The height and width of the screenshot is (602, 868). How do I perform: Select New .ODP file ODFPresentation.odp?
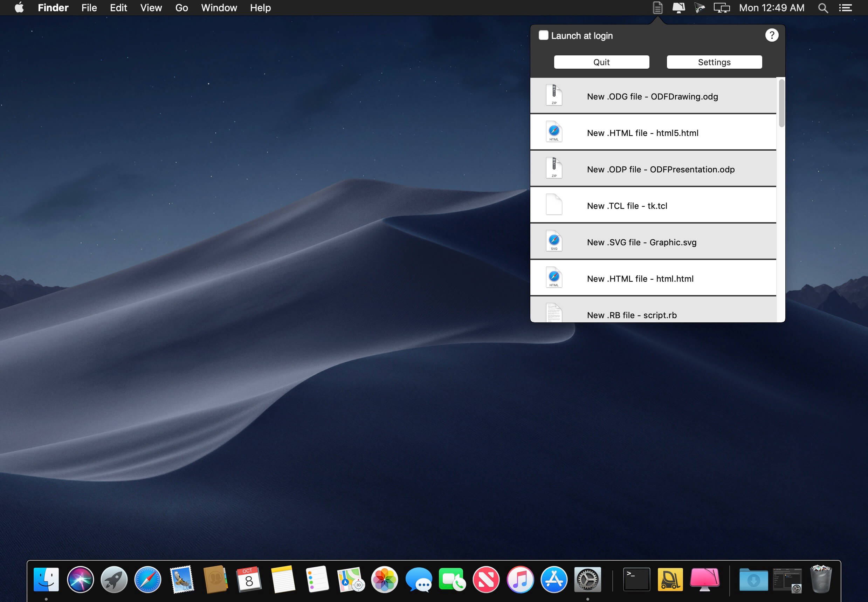pos(660,169)
